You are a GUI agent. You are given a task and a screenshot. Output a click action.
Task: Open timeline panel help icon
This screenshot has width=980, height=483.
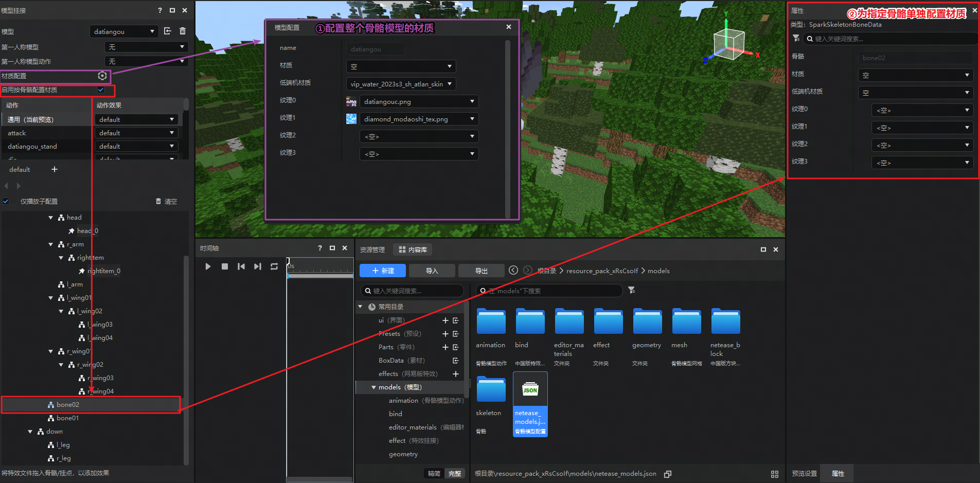(x=320, y=248)
